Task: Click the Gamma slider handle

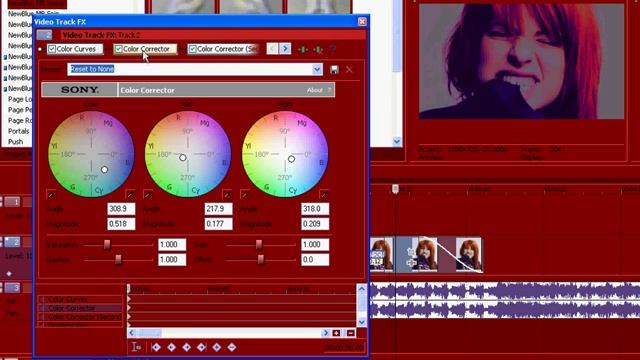Action: click(x=118, y=260)
